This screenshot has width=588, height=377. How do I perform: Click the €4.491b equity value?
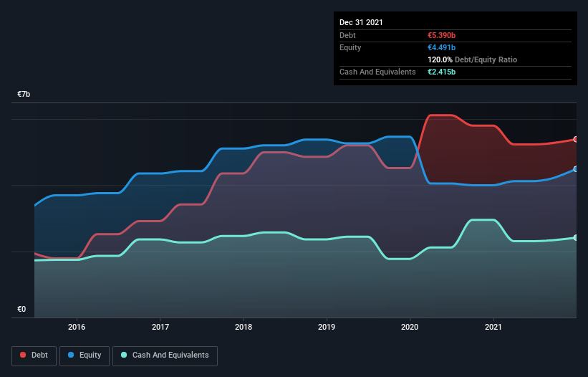coord(441,47)
